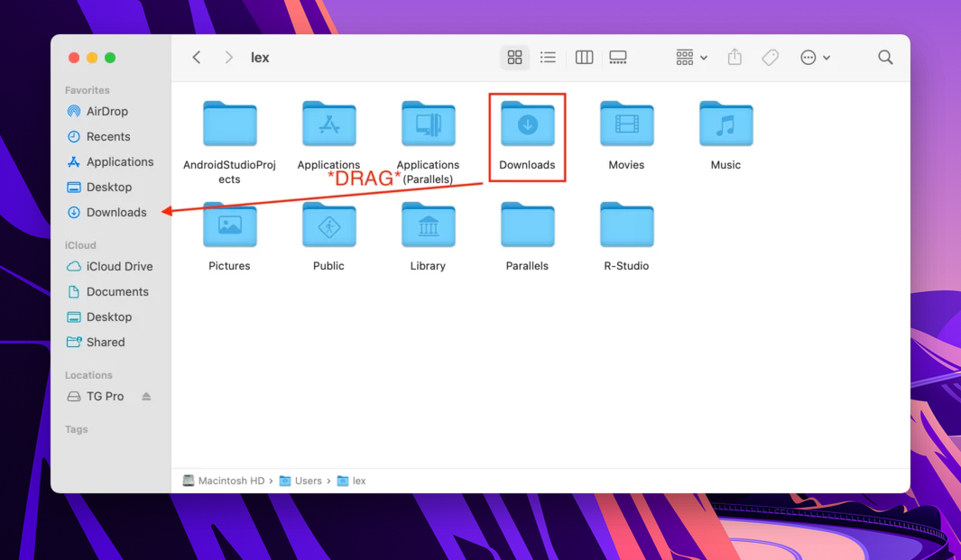Select the Parallels folder
The width and height of the screenshot is (961, 560).
528,225
